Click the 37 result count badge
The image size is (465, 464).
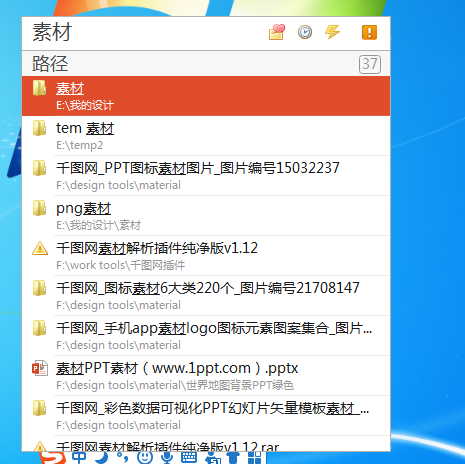coord(370,64)
